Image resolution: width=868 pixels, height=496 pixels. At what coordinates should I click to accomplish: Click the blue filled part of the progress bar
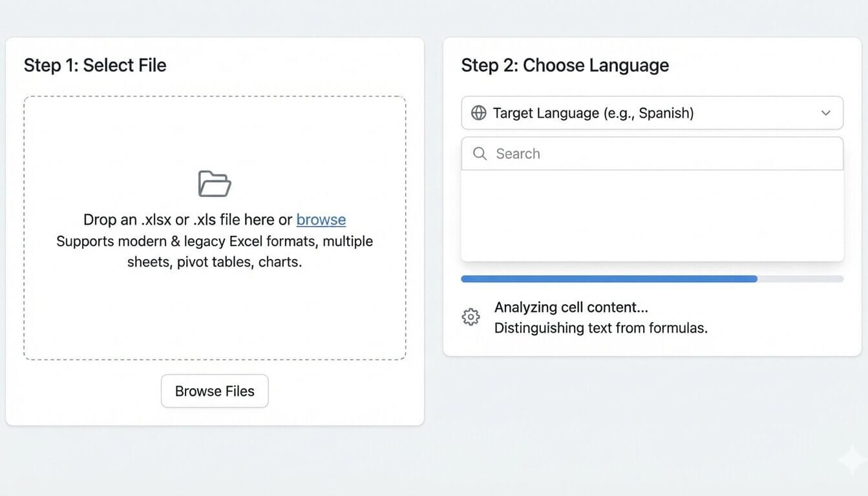point(608,279)
